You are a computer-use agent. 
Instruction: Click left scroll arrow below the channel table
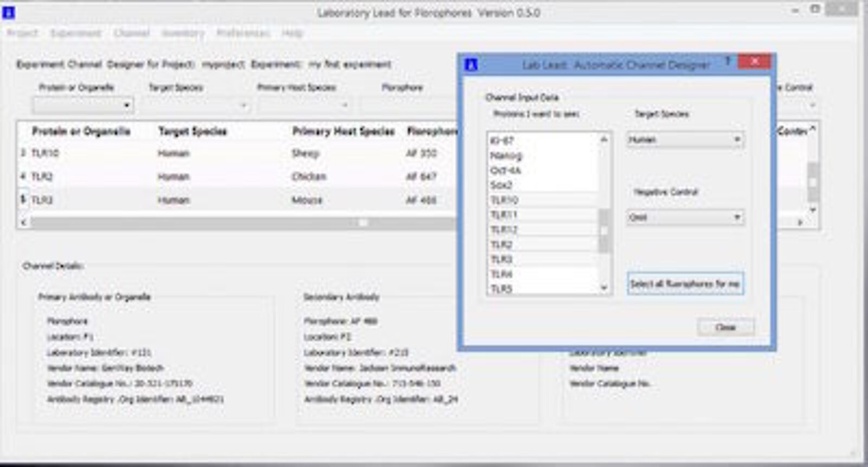tap(23, 222)
